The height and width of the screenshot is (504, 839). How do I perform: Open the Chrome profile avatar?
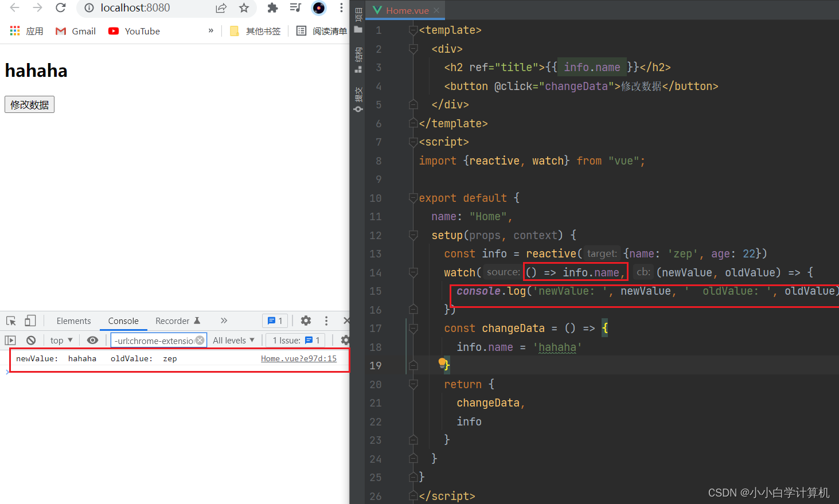click(x=319, y=8)
